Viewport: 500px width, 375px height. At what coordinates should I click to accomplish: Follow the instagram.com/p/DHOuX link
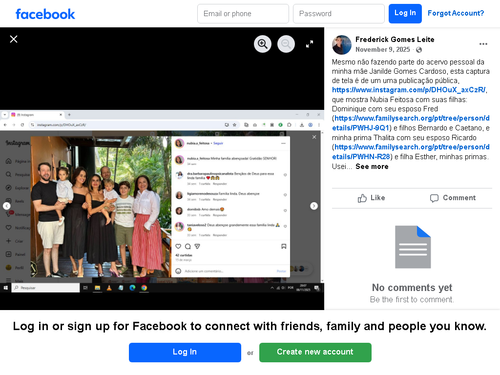click(409, 90)
